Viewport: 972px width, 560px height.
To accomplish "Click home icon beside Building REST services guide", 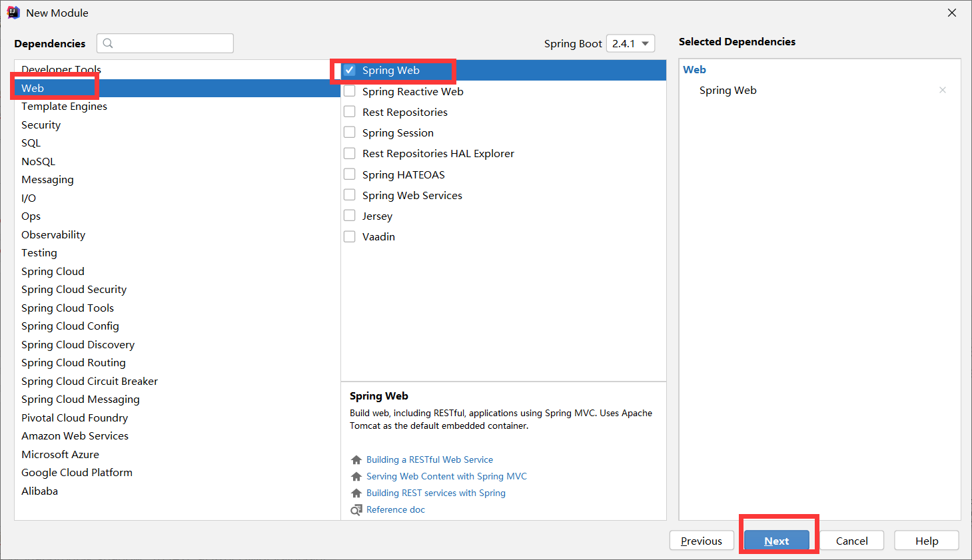I will (356, 493).
